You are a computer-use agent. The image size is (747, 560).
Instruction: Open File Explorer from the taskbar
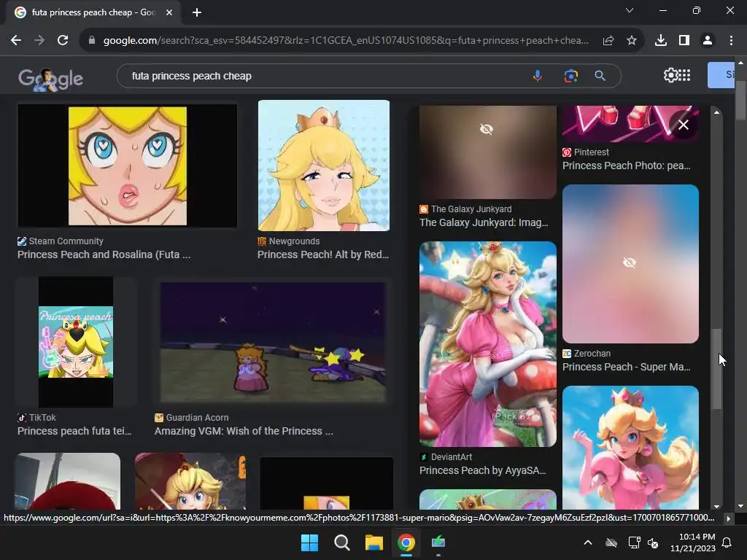[374, 542]
